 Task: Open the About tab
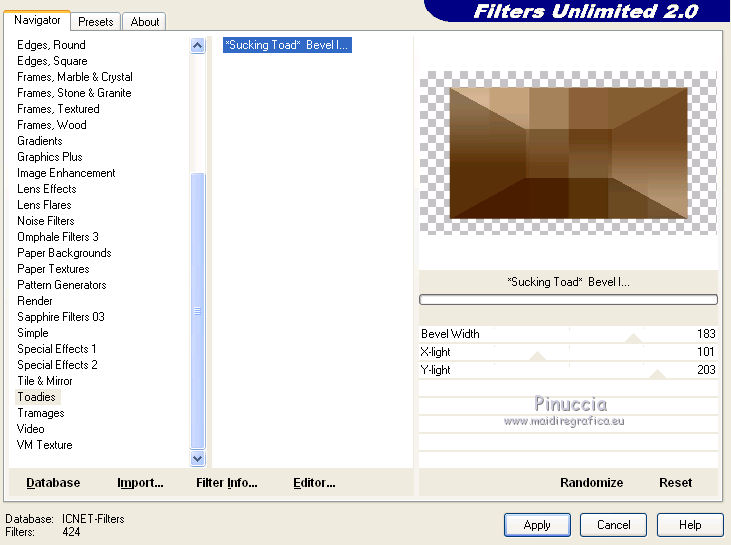pos(145,22)
